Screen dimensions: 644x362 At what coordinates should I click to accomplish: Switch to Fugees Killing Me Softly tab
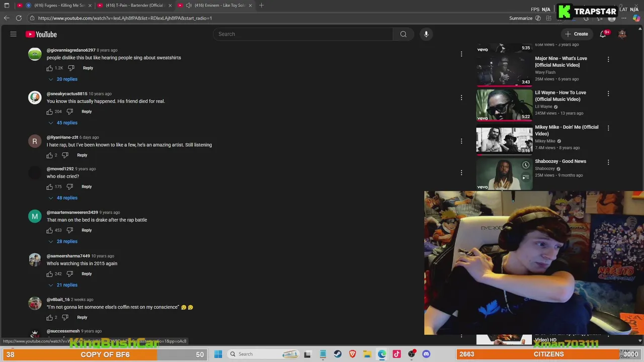[x=54, y=5]
